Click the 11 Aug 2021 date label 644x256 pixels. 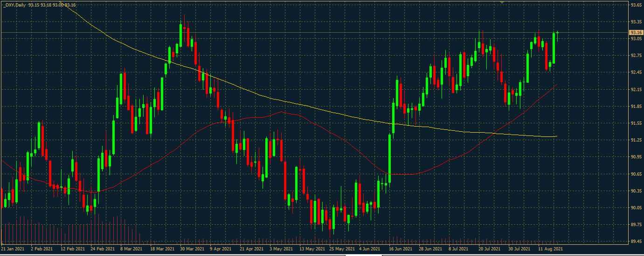point(551,249)
